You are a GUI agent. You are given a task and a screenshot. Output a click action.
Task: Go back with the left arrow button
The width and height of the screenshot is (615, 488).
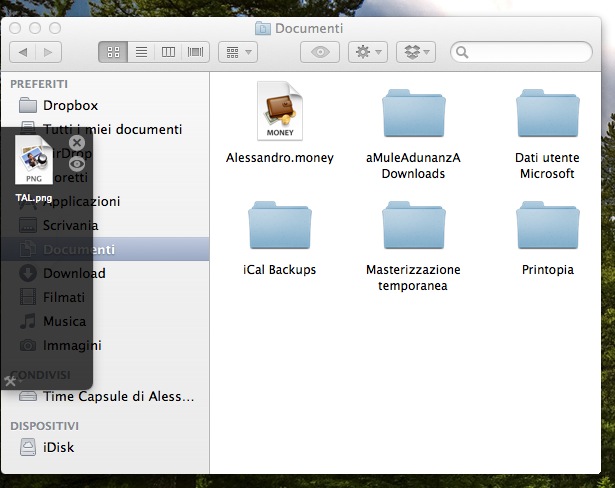22,51
